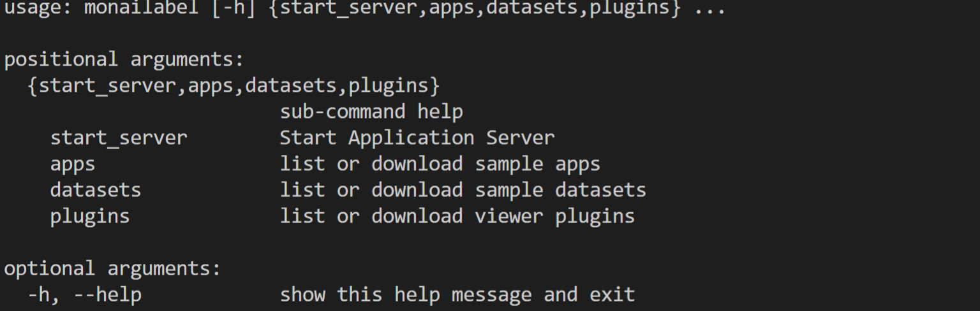Click the '{start_server,apps,datasets,plugins}' line under positional arguments

point(234,85)
